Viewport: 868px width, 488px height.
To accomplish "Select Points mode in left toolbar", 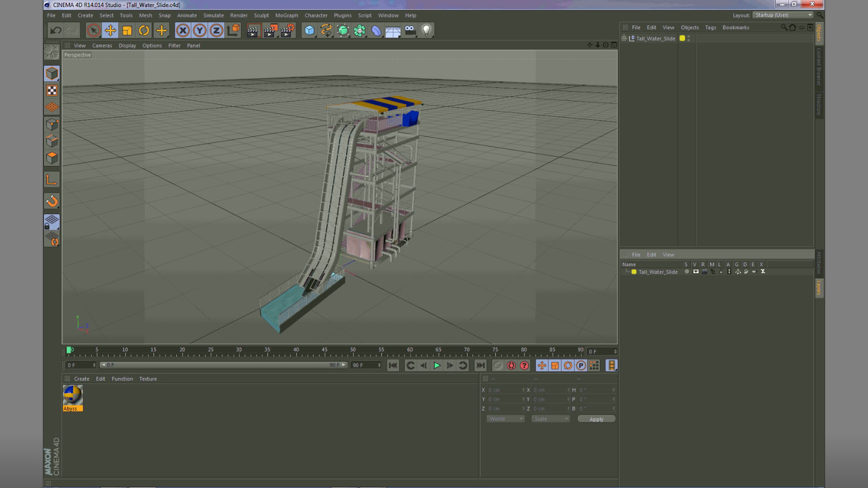I will click(52, 124).
